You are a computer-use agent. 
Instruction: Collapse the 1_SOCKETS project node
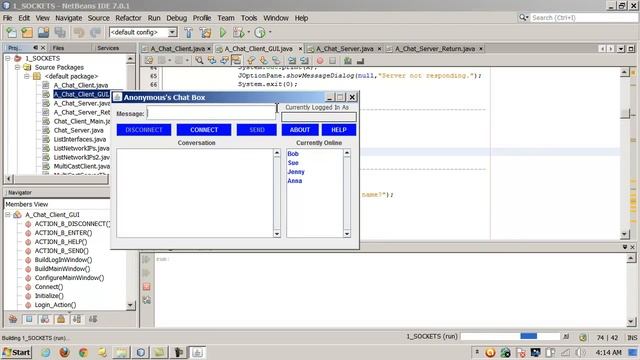pyautogui.click(x=8, y=58)
